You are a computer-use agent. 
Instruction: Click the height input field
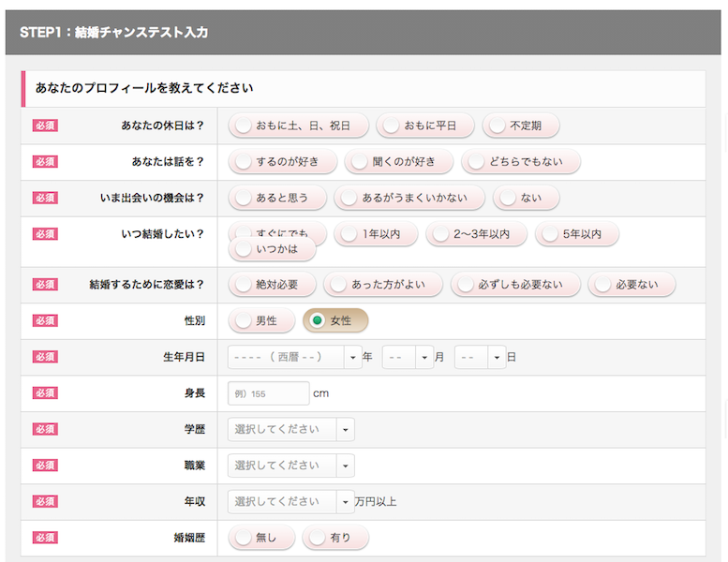[268, 393]
